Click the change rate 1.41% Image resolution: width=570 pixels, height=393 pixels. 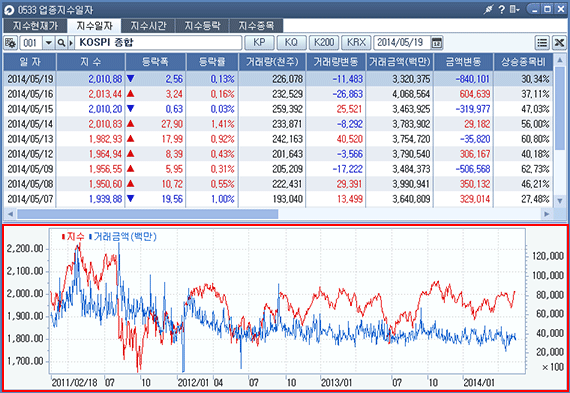[x=222, y=124]
